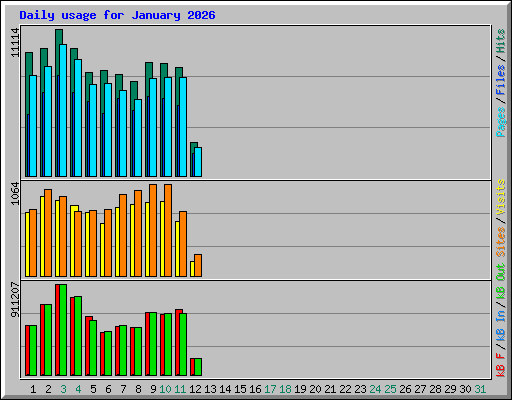Select day label '21' on the axis
The image size is (512, 400).
[330, 389]
